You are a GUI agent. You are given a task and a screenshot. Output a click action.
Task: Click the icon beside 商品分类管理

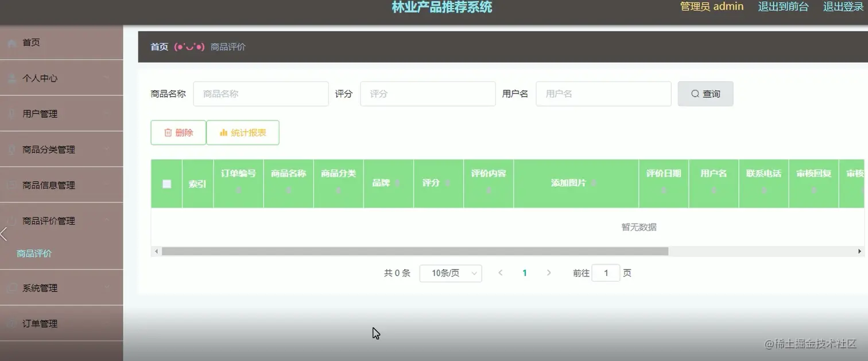(x=11, y=150)
